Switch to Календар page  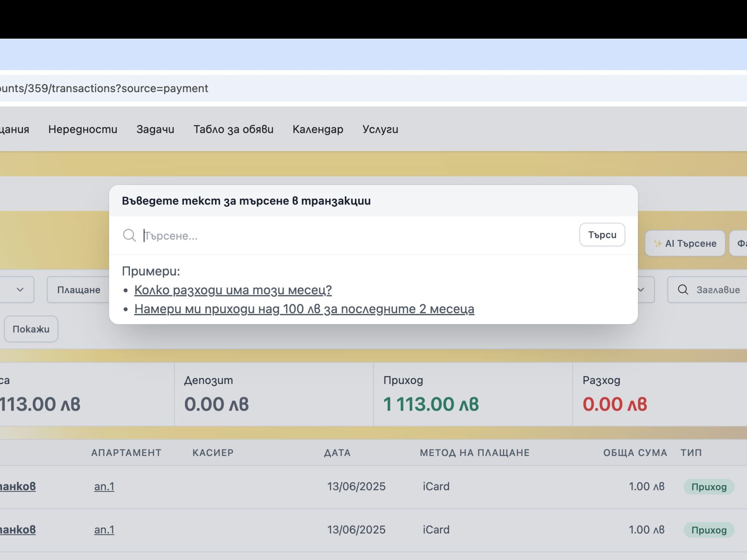(318, 129)
